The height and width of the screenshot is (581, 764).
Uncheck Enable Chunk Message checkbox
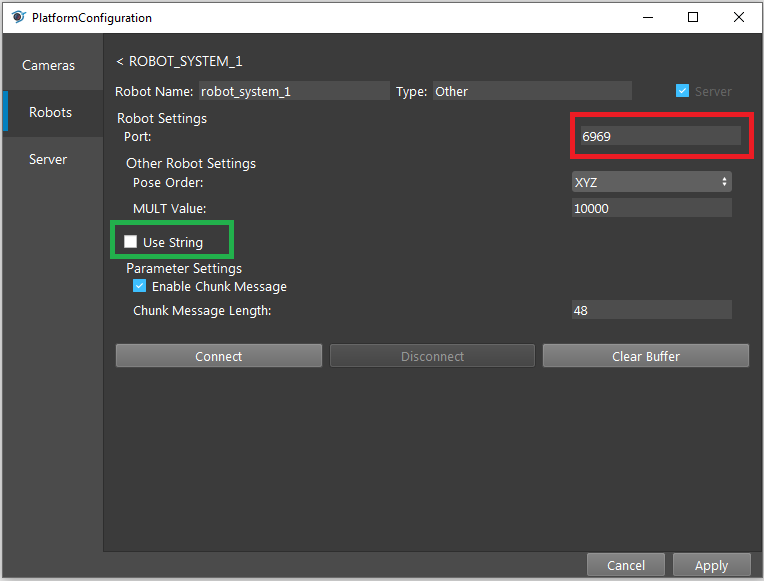[139, 286]
